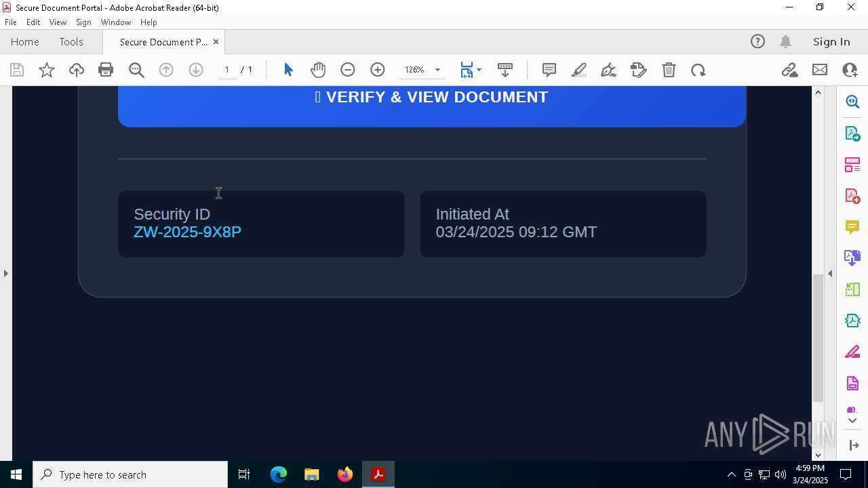Open the volume control in tray
The width and height of the screenshot is (868, 488).
[x=781, y=474]
